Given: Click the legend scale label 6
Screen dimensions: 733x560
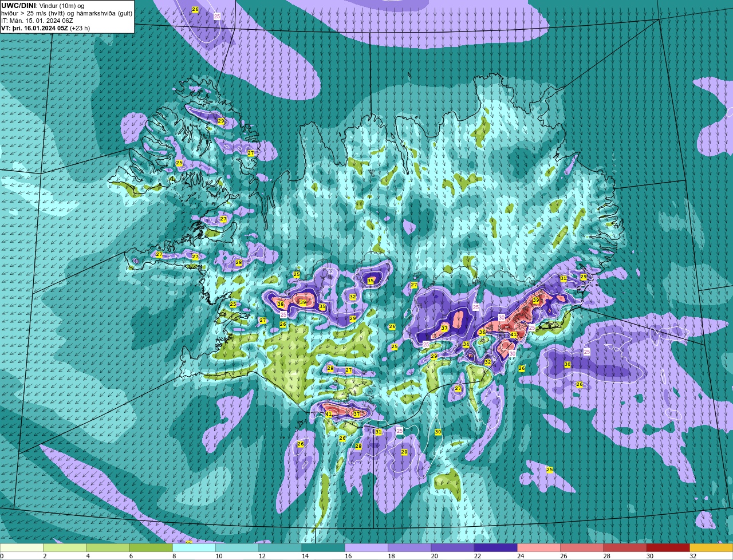Looking at the screenshot, I should pyautogui.click(x=131, y=556).
